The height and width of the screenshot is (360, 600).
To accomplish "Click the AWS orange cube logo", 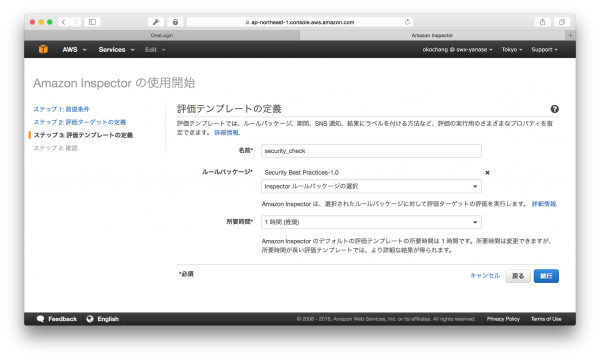I will point(43,49).
